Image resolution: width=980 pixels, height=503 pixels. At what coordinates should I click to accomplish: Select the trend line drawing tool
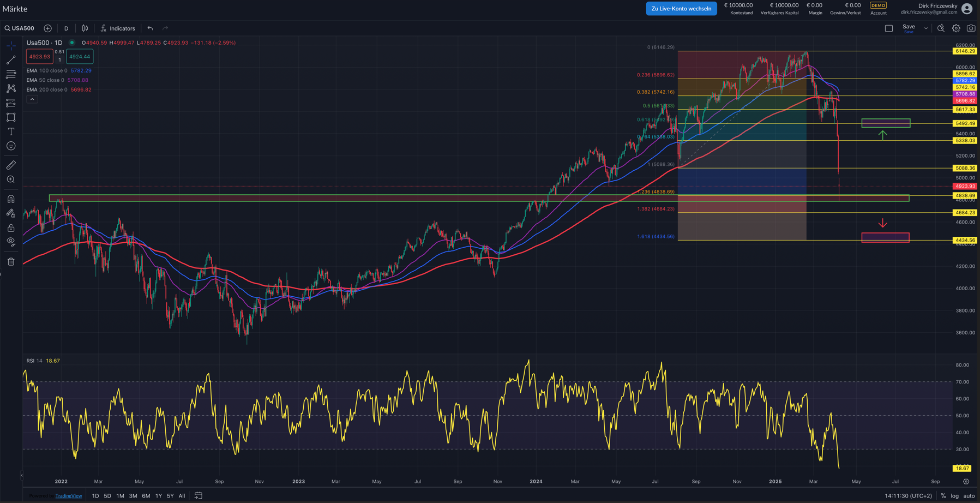(x=11, y=60)
